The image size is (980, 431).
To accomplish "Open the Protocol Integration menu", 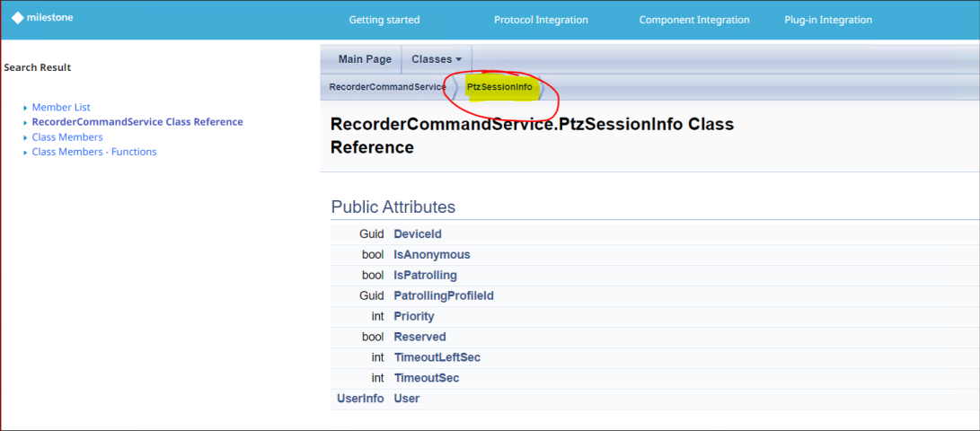I will 541,20.
